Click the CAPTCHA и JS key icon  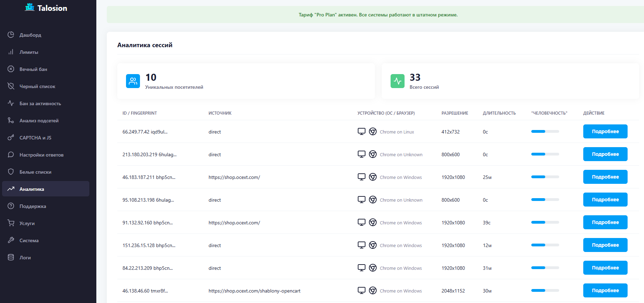(11, 137)
